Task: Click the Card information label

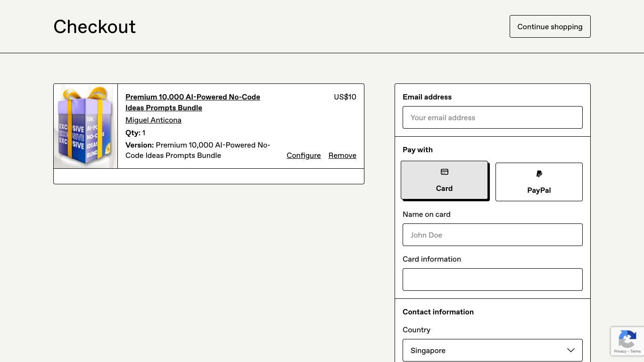Action: point(432,259)
